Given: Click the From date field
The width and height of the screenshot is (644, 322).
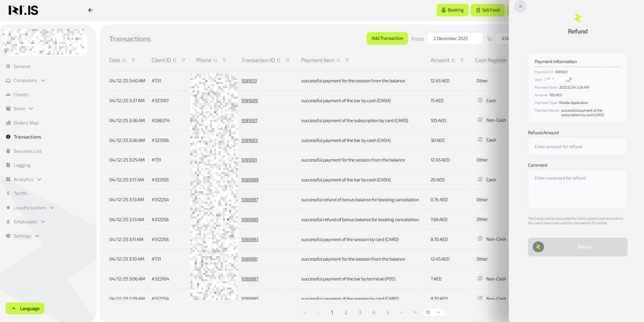Looking at the screenshot, I should [454, 38].
